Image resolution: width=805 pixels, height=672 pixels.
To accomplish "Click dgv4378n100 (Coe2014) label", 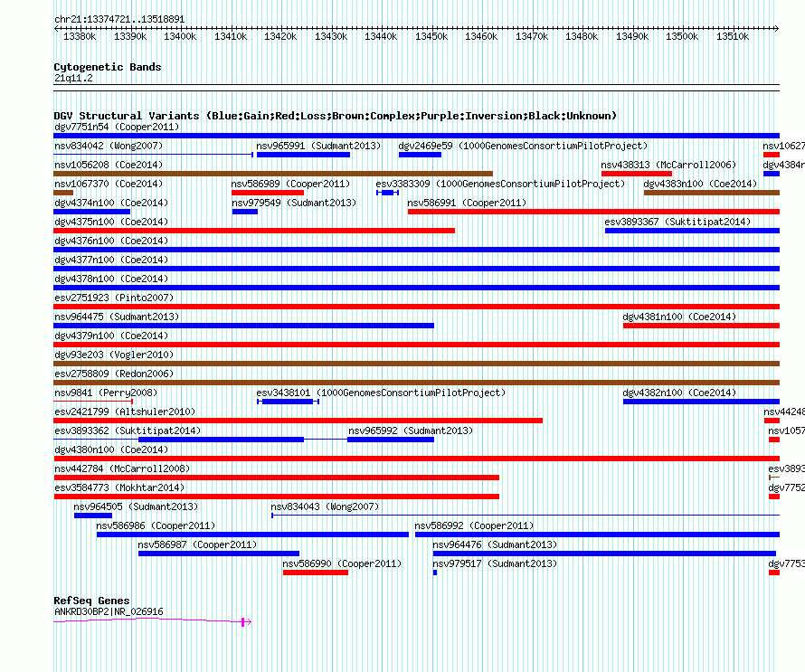I will point(111,279).
